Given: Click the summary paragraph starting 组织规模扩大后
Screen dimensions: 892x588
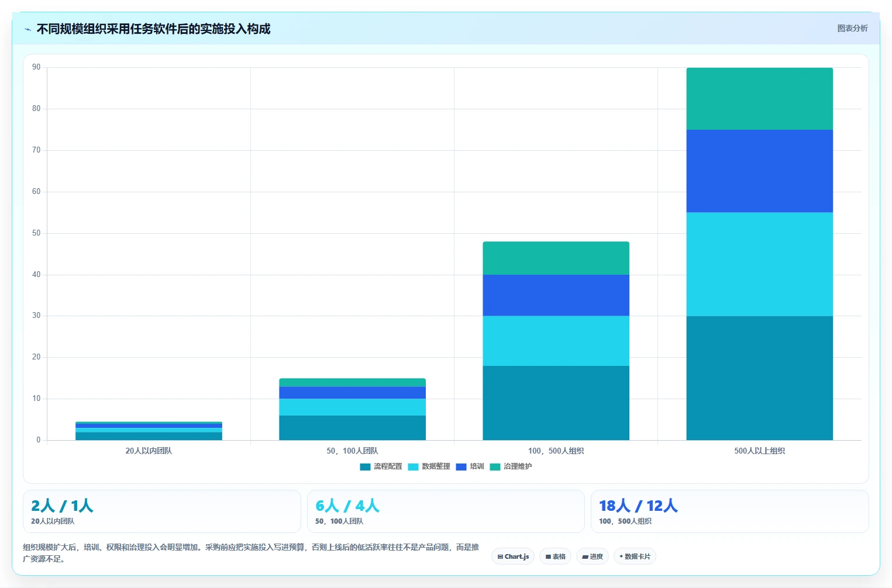Looking at the screenshot, I should coord(251,553).
